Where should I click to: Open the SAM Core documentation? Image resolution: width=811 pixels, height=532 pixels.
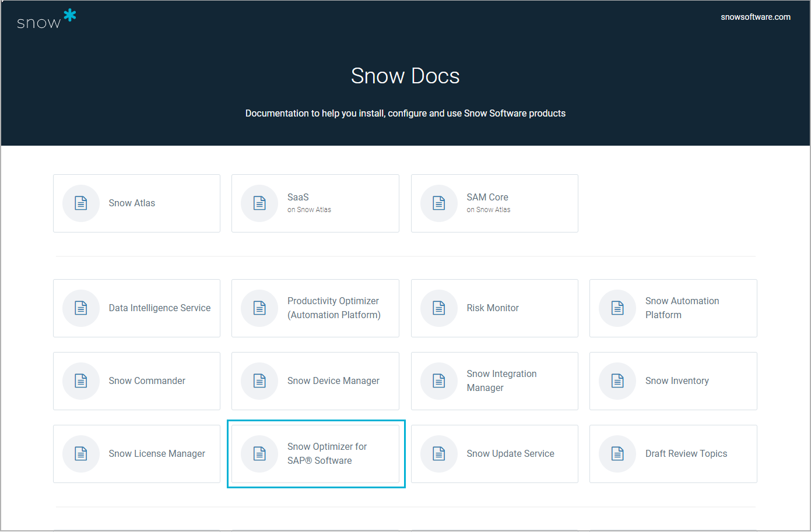[494, 203]
